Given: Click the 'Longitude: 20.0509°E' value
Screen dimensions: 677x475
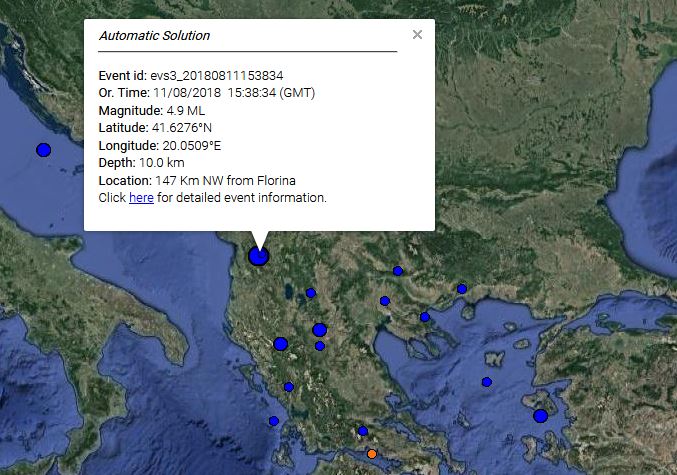Looking at the screenshot, I should tap(160, 146).
